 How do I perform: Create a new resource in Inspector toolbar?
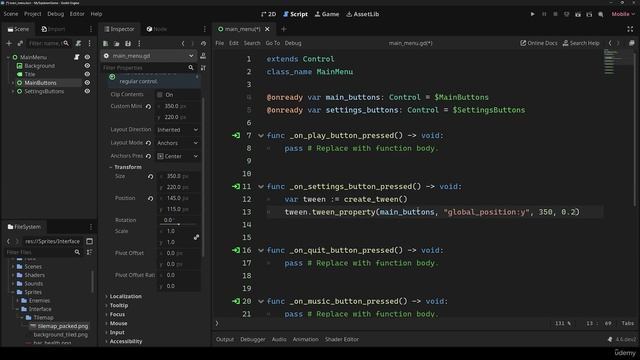coord(106,43)
